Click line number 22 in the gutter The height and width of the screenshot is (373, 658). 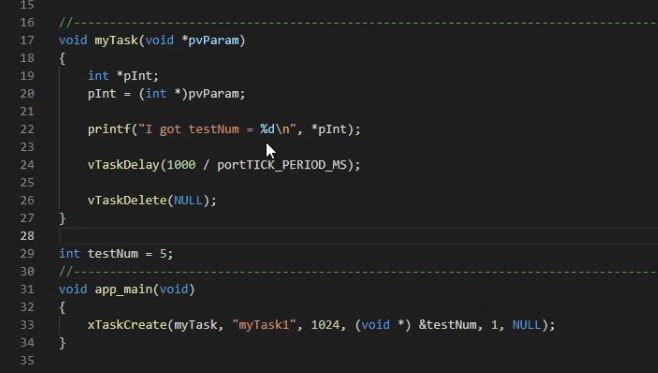tap(27, 129)
